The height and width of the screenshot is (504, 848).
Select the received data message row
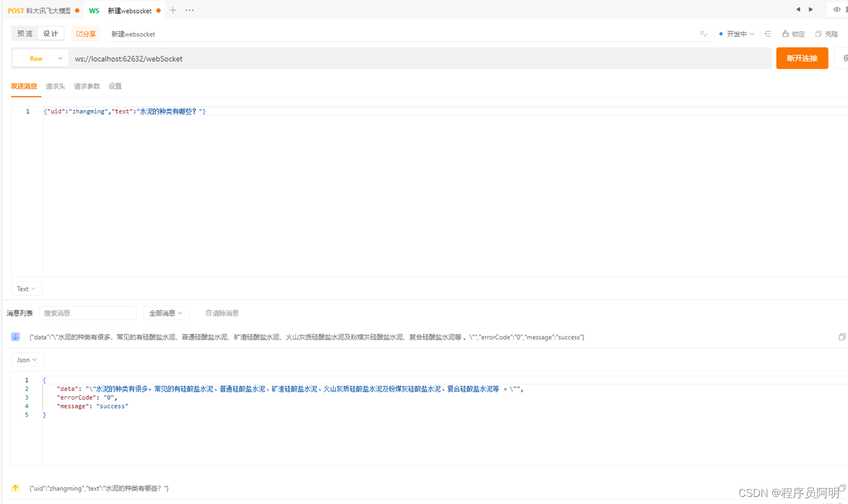pyautogui.click(x=306, y=337)
